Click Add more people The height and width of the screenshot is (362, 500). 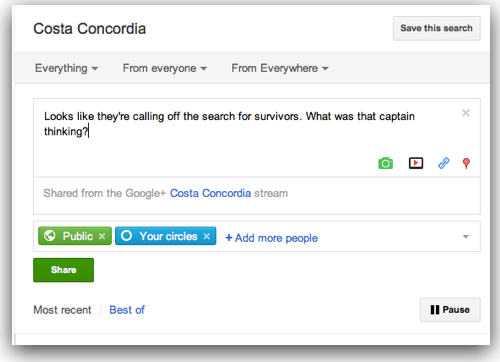click(272, 238)
